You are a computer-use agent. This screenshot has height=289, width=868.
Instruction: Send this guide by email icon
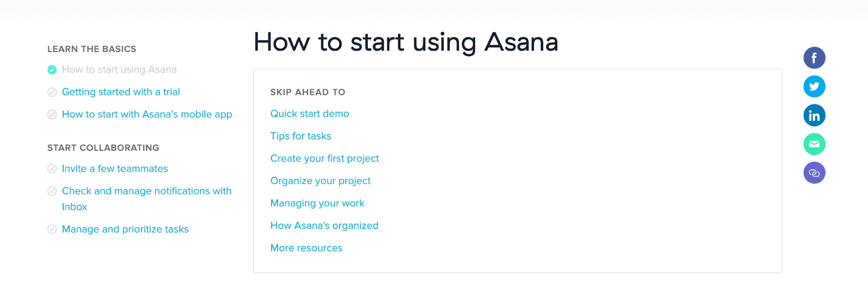pos(814,144)
